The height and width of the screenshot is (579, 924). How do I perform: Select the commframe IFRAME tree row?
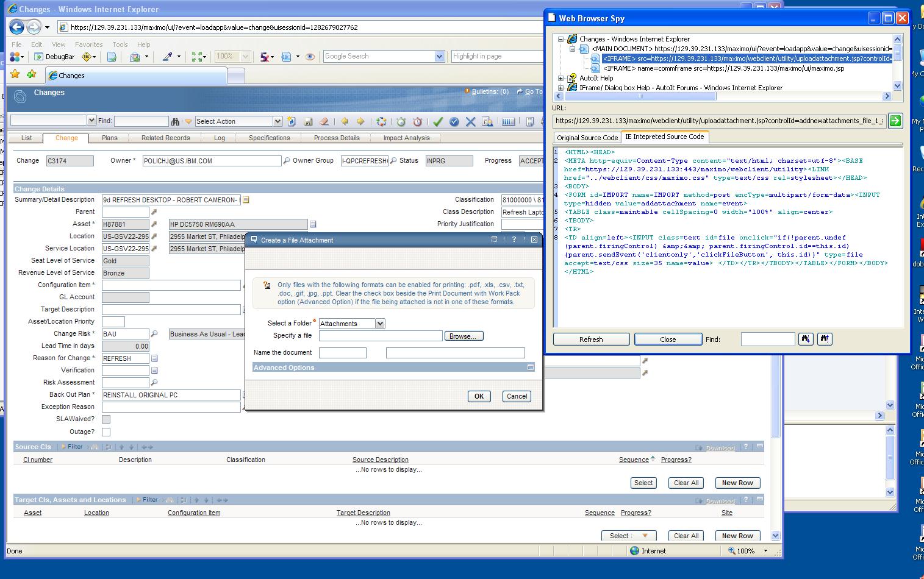[723, 68]
